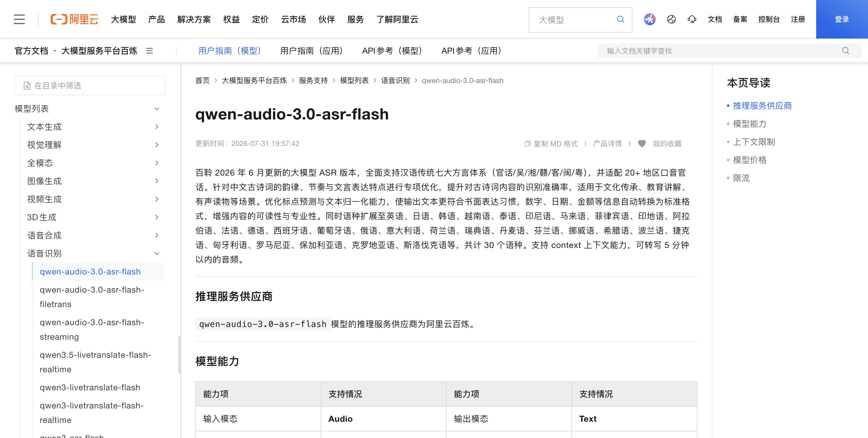Open the hamburger menu at top left
Screen dimensions: 868x438
(19, 19)
